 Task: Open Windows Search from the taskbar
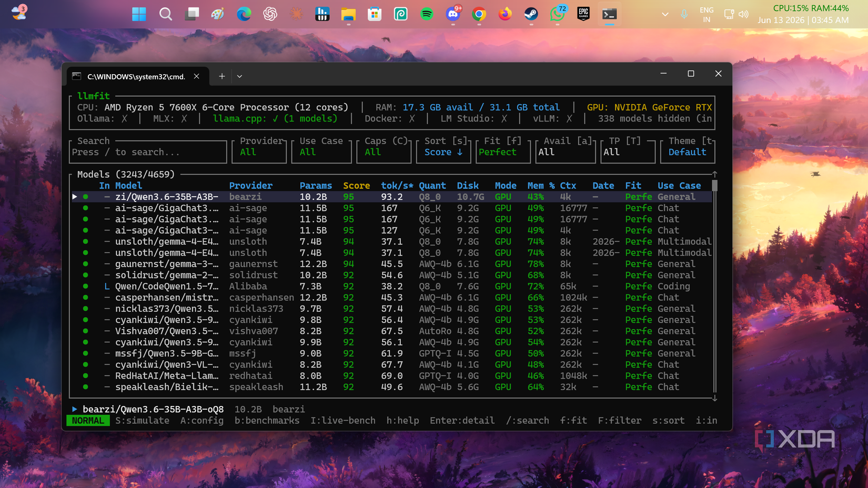[165, 14]
